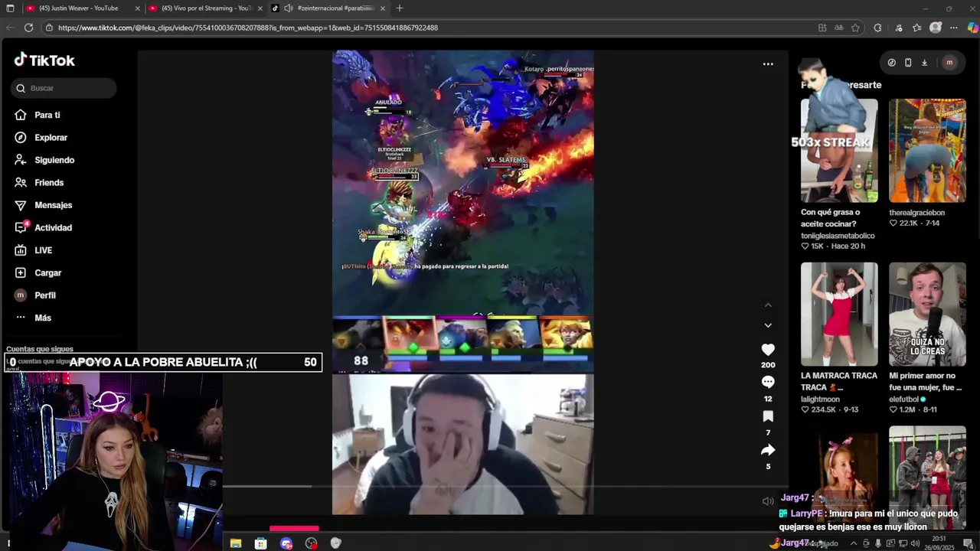The image size is (980, 551).
Task: Reload the page
Action: [x=28, y=28]
